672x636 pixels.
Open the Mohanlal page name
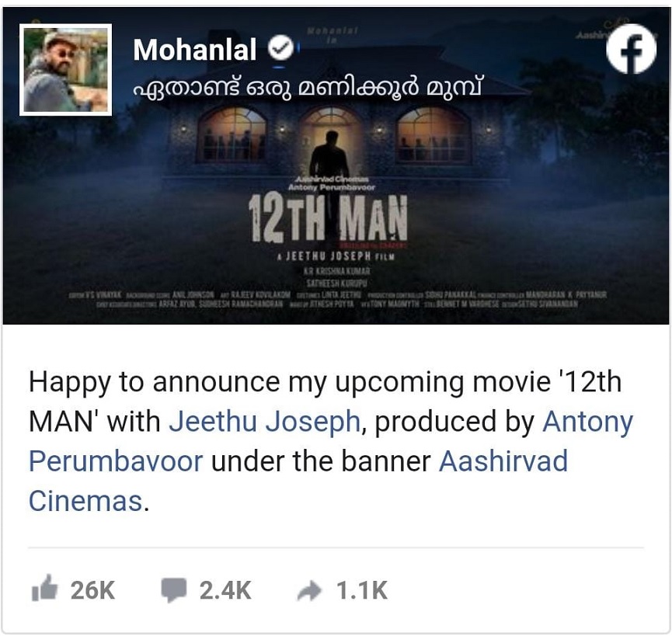(x=194, y=50)
